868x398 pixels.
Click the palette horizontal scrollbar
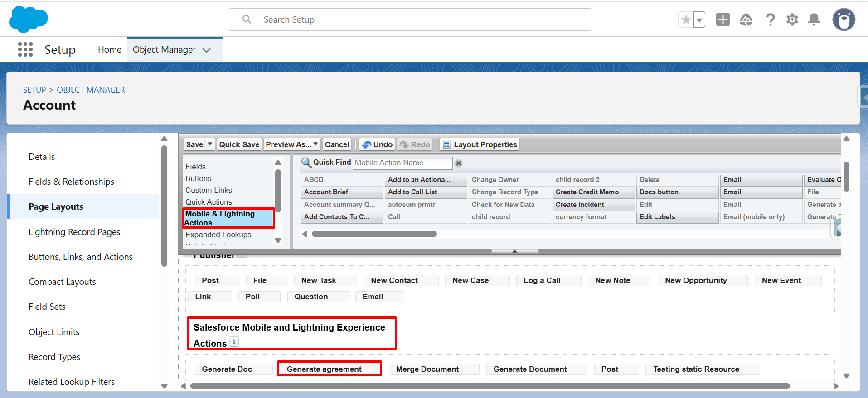pos(374,234)
